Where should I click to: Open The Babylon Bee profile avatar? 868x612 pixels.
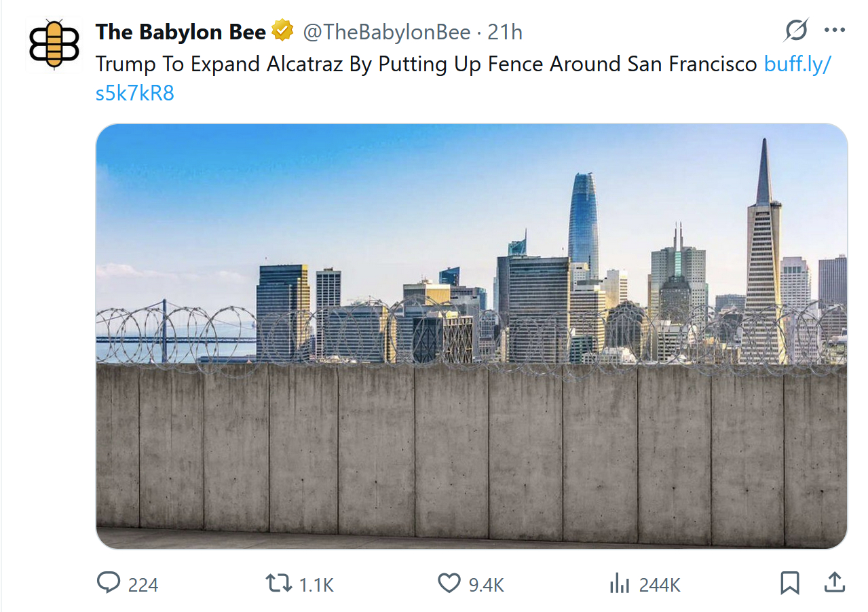pos(54,44)
